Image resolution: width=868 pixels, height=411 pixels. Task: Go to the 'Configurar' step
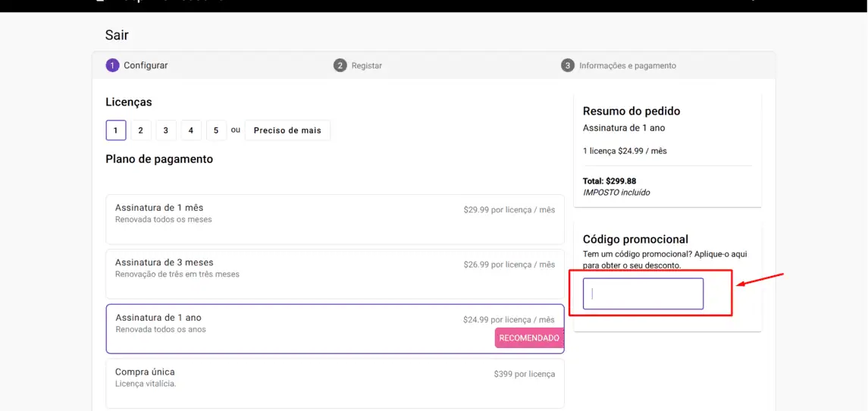pyautogui.click(x=136, y=65)
